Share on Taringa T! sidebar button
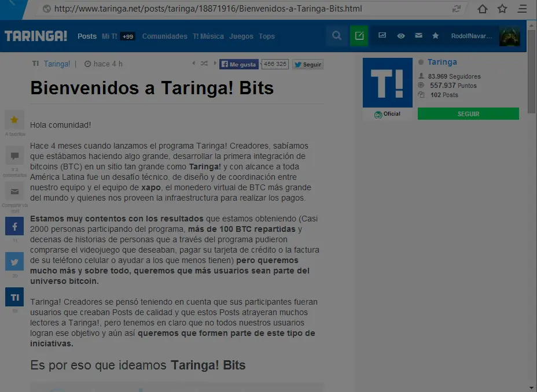This screenshot has height=392, width=537. pos(14,297)
